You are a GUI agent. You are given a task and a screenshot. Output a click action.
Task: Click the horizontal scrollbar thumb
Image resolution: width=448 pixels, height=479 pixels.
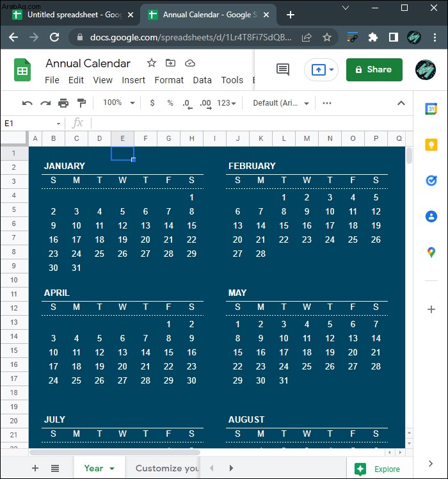(115, 452)
